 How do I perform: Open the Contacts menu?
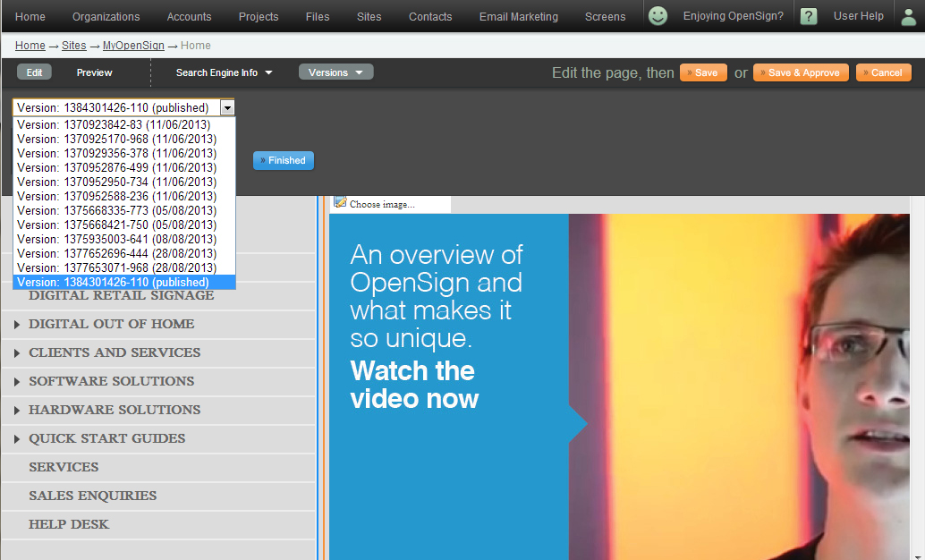click(x=430, y=16)
